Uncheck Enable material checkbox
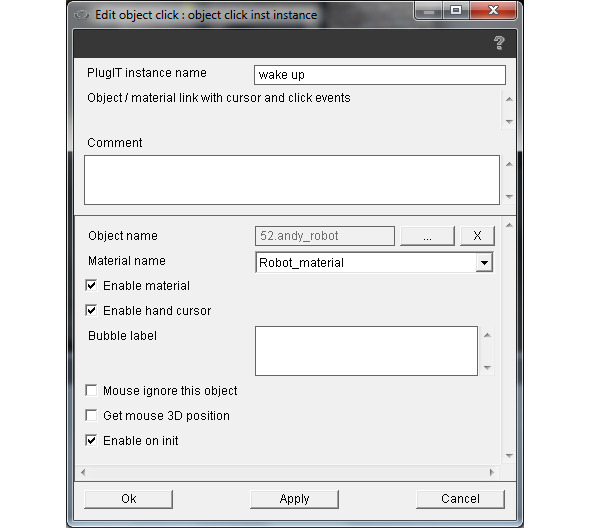The height and width of the screenshot is (528, 591). coord(91,286)
